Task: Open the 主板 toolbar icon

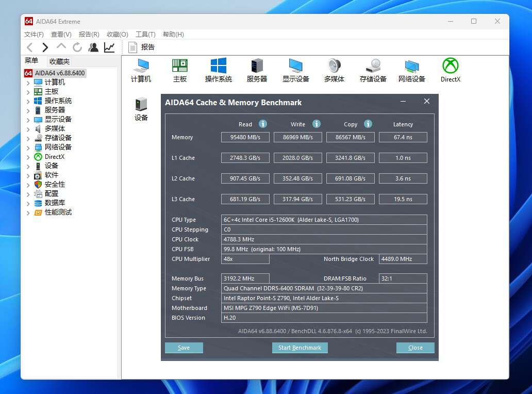Action: pyautogui.click(x=179, y=70)
